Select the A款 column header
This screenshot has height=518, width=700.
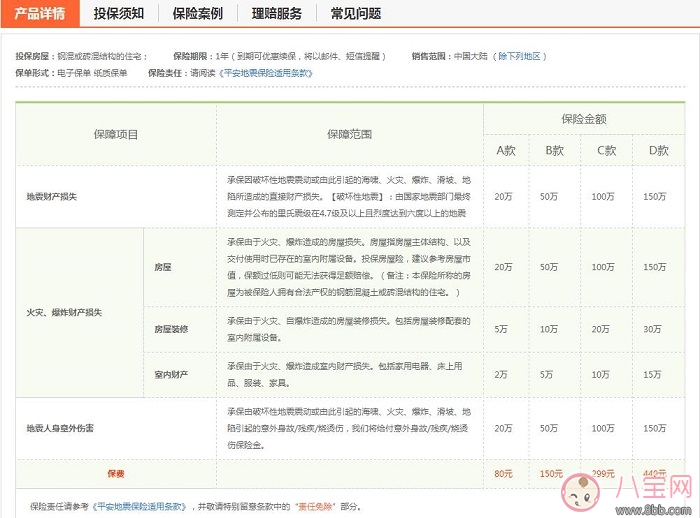pyautogui.click(x=506, y=151)
